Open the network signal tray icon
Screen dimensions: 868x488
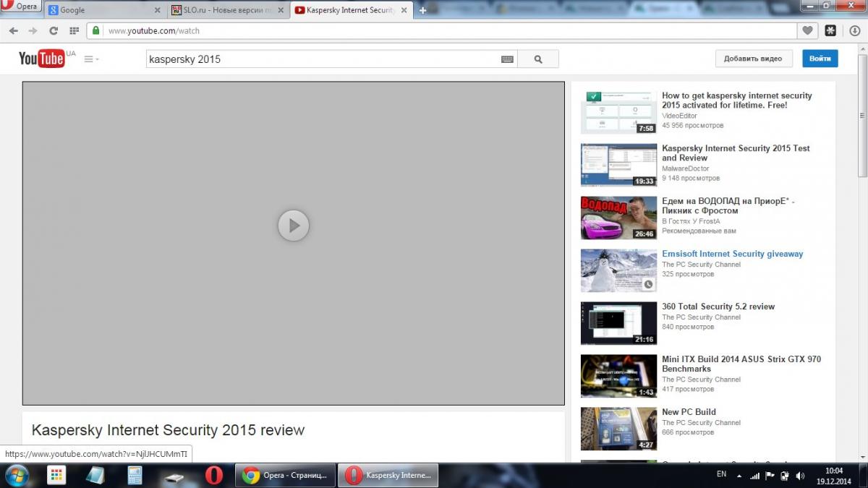(755, 476)
